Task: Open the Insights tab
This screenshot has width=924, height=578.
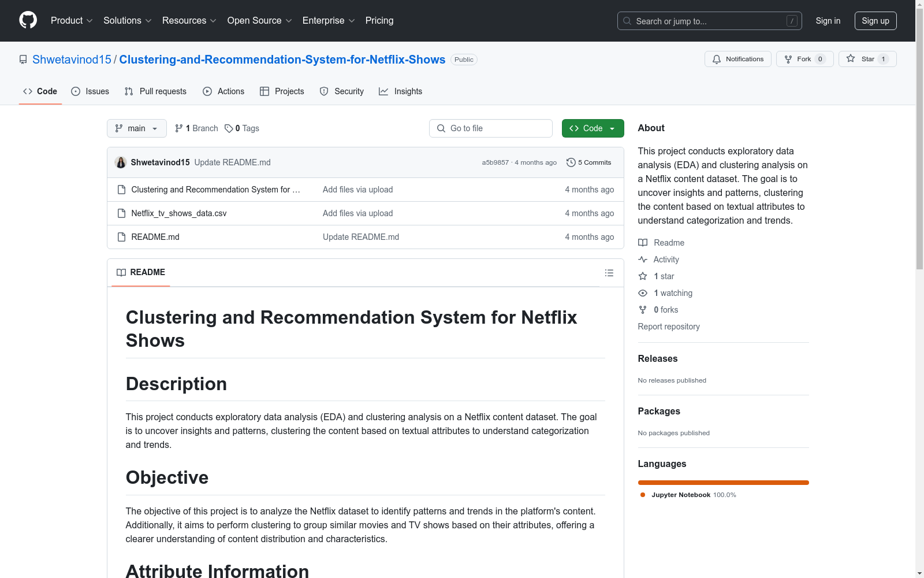Action: [401, 91]
